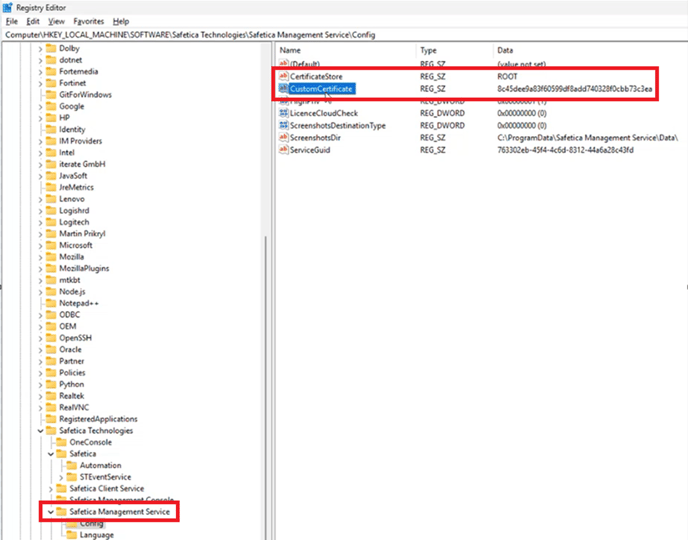Click the LicenceCloudCheck DWORD value icon
Screen dimensions: 688x540
coord(284,113)
